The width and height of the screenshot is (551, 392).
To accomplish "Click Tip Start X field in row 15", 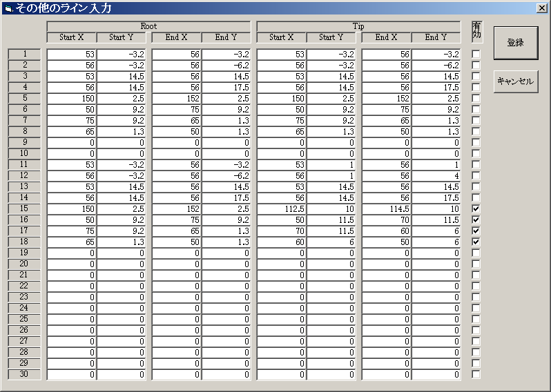I will 281,208.
